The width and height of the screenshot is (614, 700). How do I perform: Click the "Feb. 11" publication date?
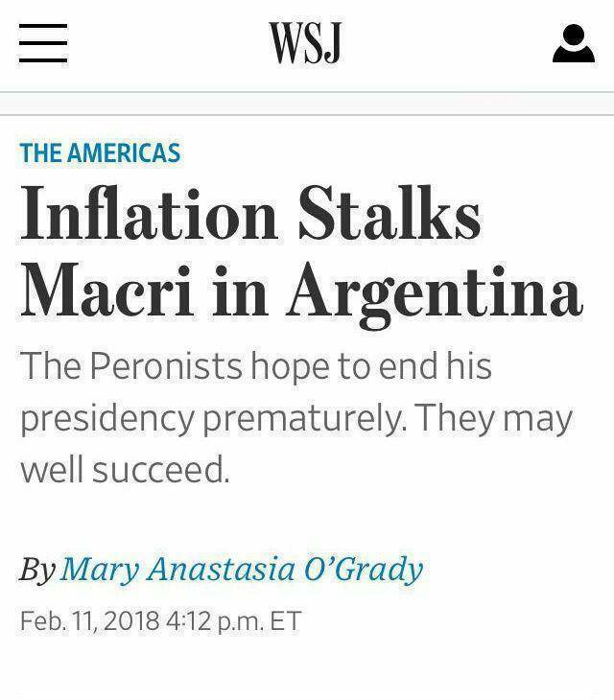click(56, 620)
